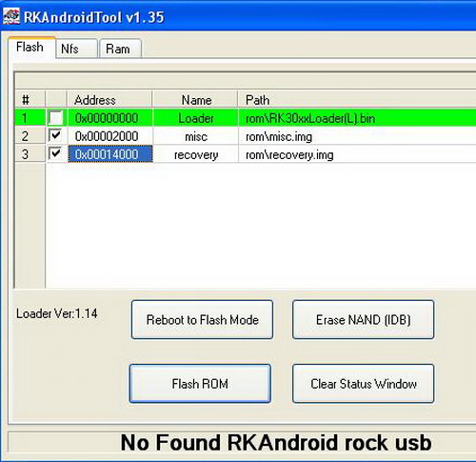Viewport: 476px width, 462px height.
Task: Click the # column header
Action: [x=30, y=100]
